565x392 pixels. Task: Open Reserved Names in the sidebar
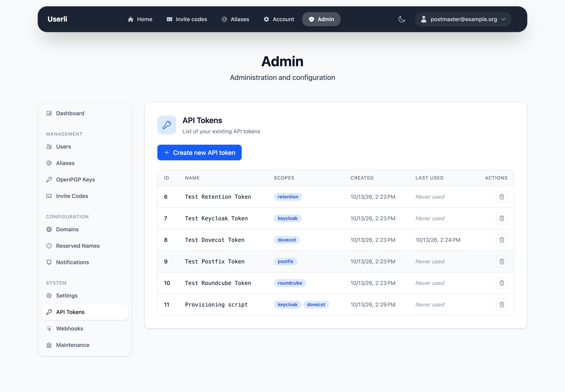pyautogui.click(x=85, y=246)
